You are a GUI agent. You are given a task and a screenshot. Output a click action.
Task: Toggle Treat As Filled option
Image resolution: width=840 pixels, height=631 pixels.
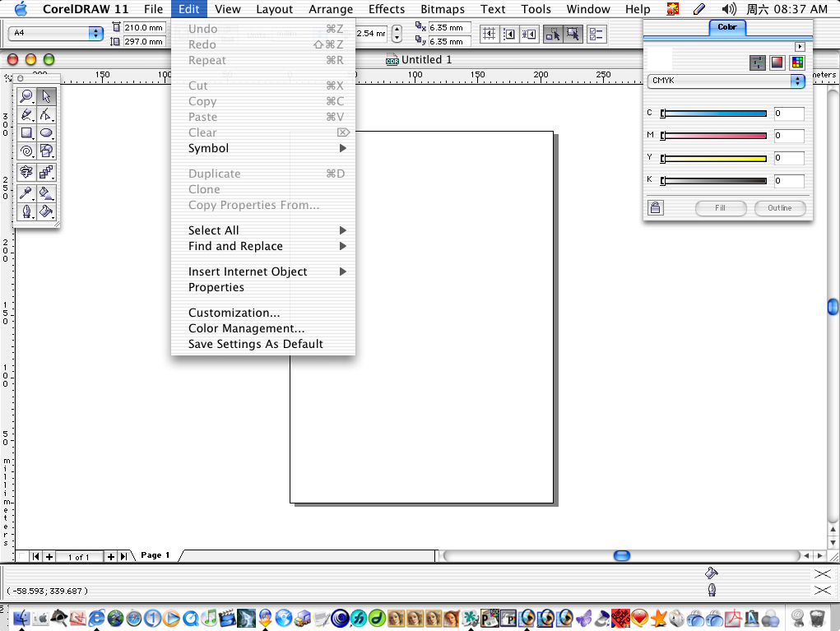point(573,35)
